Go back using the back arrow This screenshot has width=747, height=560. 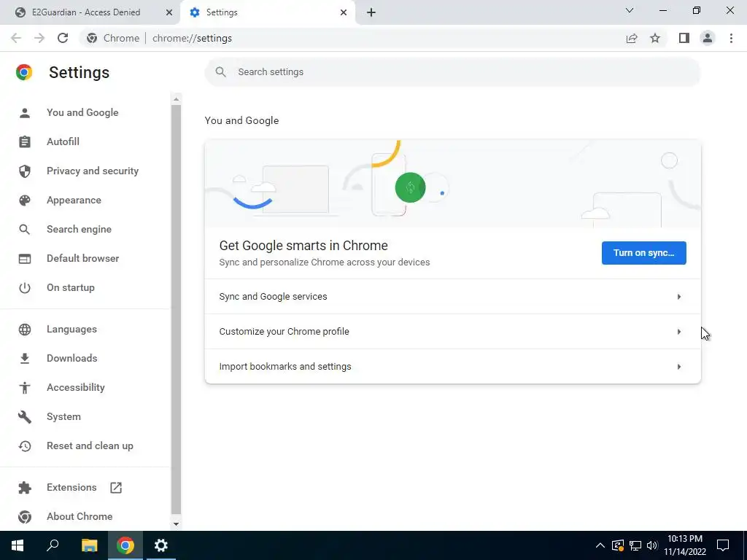point(16,38)
